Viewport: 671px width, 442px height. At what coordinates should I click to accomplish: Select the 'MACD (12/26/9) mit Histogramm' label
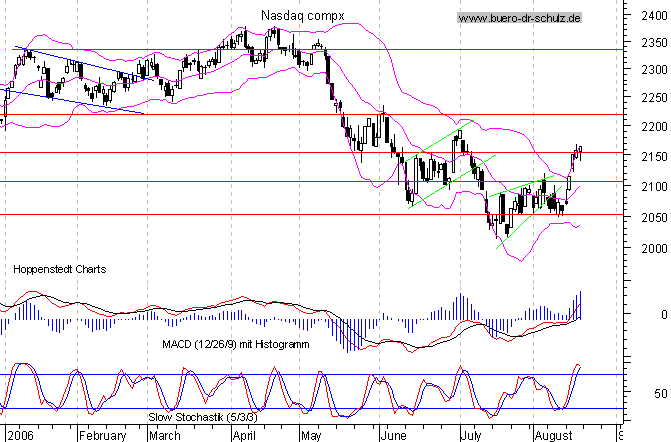235,344
